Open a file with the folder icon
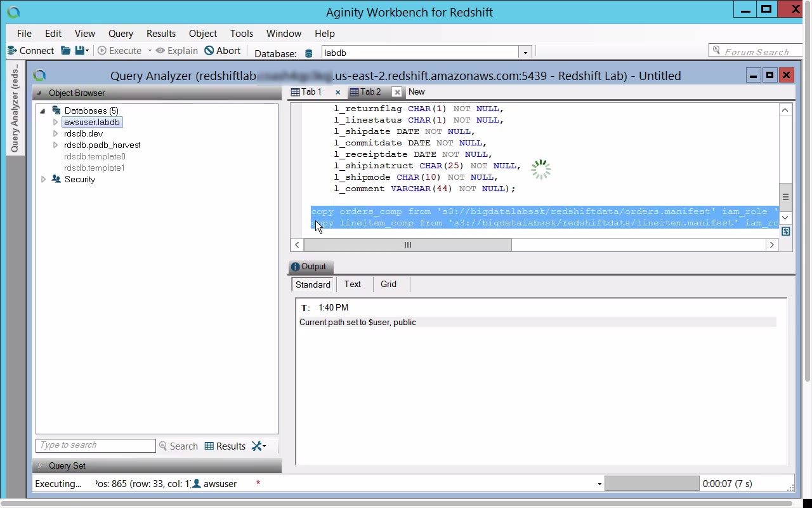This screenshot has width=812, height=508. click(x=65, y=51)
